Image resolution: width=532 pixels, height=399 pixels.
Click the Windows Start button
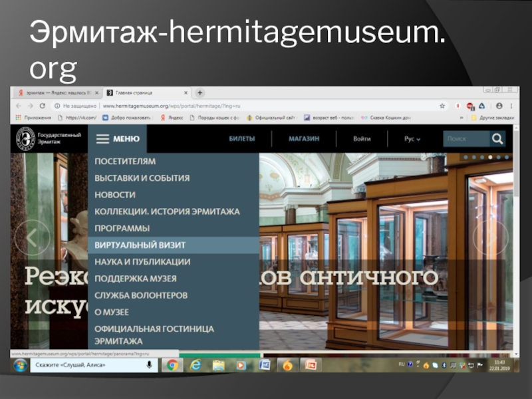[x=19, y=365]
